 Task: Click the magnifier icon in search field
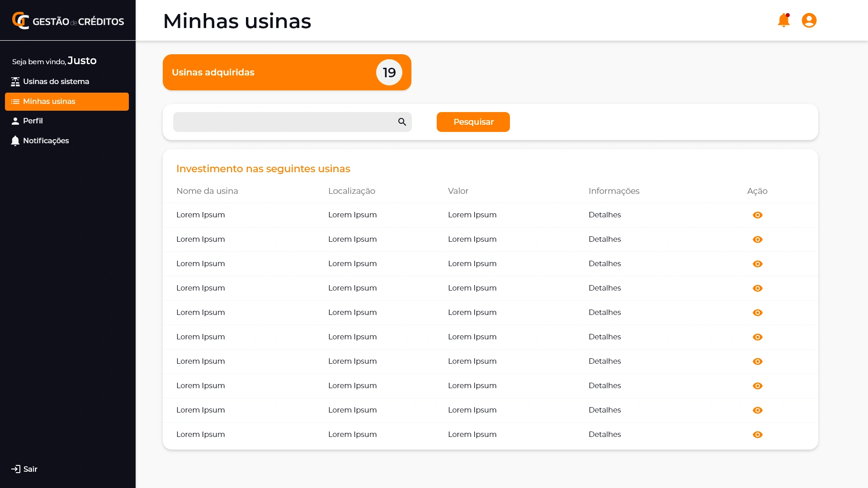tap(402, 122)
